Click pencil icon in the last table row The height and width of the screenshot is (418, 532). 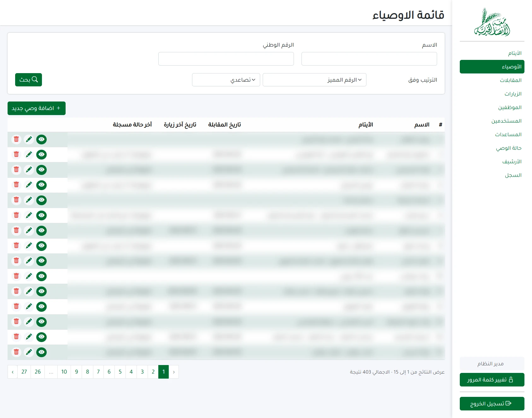tap(29, 352)
